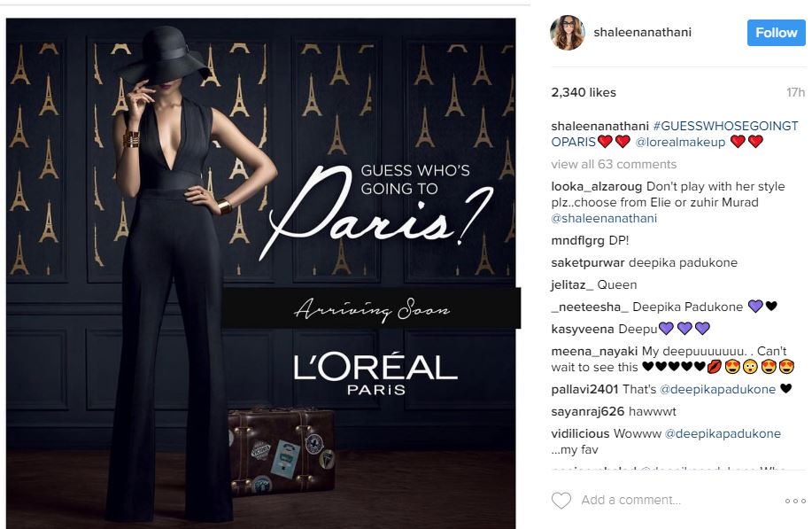Follow shaleenanathani
Screen dimensions: 812x529
point(777,33)
